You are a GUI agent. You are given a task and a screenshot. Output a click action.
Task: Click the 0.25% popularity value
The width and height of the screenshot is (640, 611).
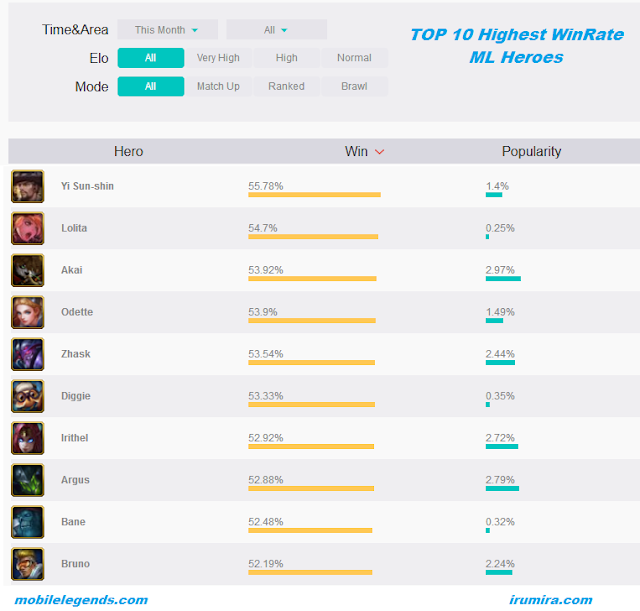tap(500, 228)
